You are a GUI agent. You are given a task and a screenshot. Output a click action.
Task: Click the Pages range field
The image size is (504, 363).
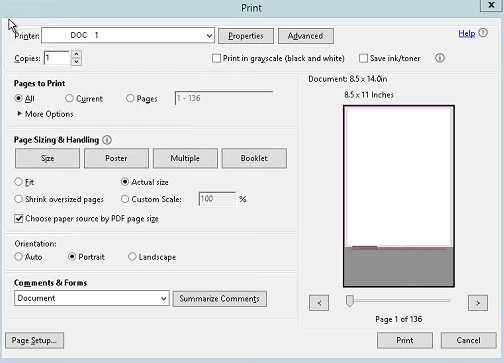pos(224,98)
